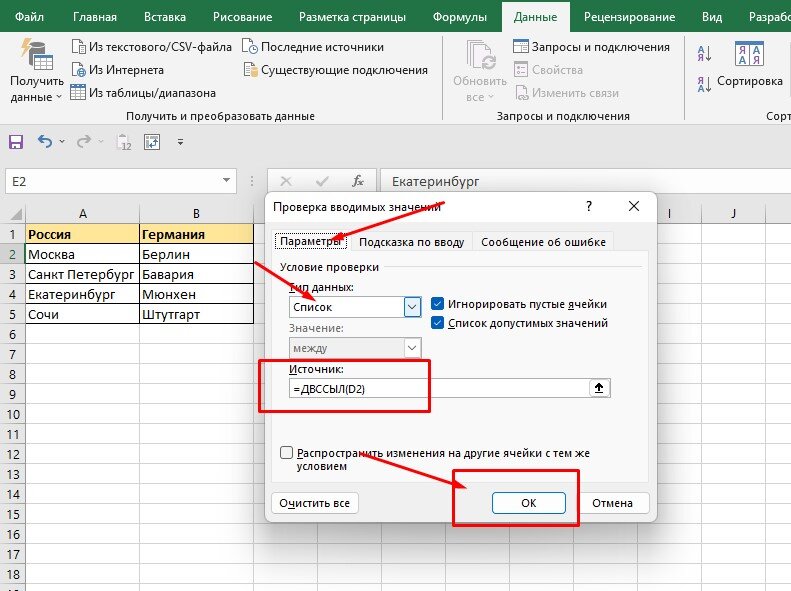
Task: Enable Распространить изменения на другие ячейки
Action: point(286,453)
